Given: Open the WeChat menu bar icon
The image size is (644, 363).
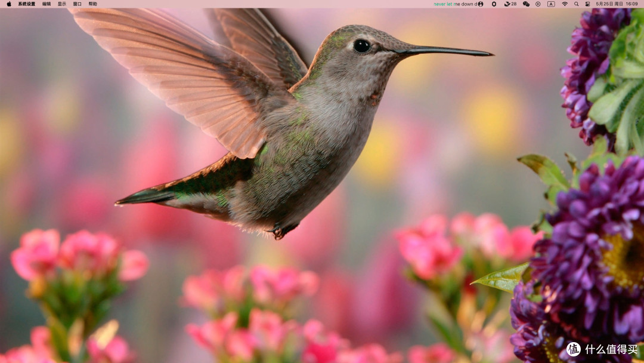Looking at the screenshot, I should tap(526, 4).
